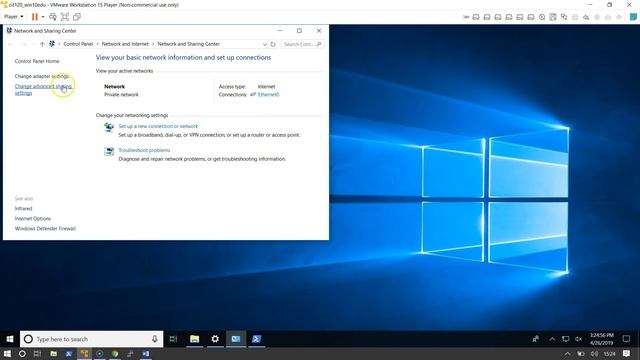Open the VM clock showing 3:24:56 PM
This screenshot has height=360, width=640.
pos(601,339)
